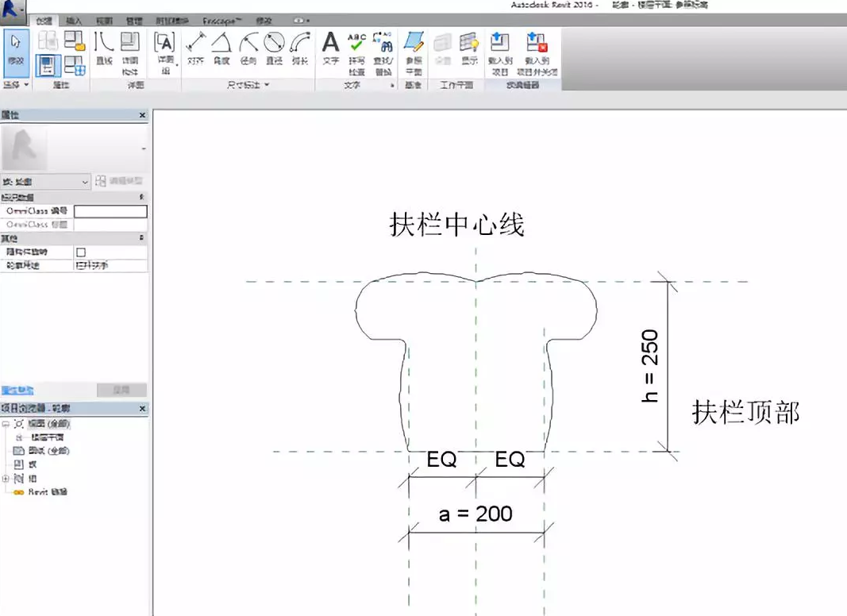Click inside the OmniClass 编号 input field

(111, 210)
